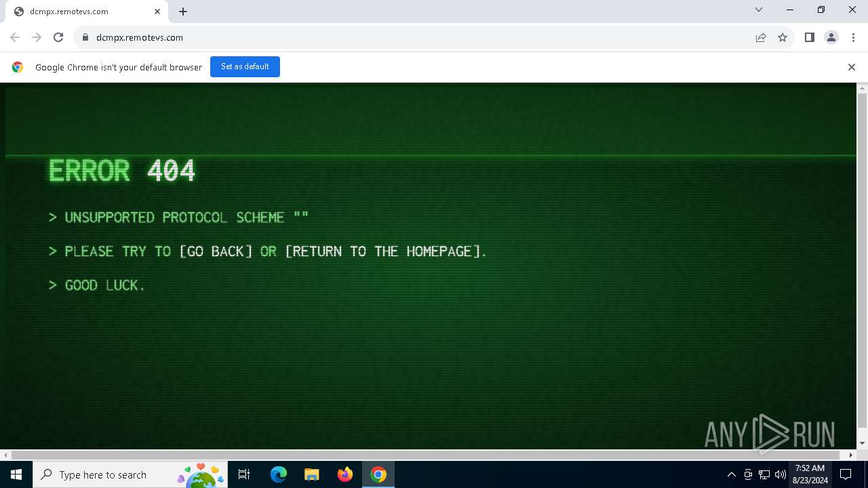Viewport: 868px width, 488px height.
Task: Click the ERROR 404 heading
Action: tap(122, 170)
